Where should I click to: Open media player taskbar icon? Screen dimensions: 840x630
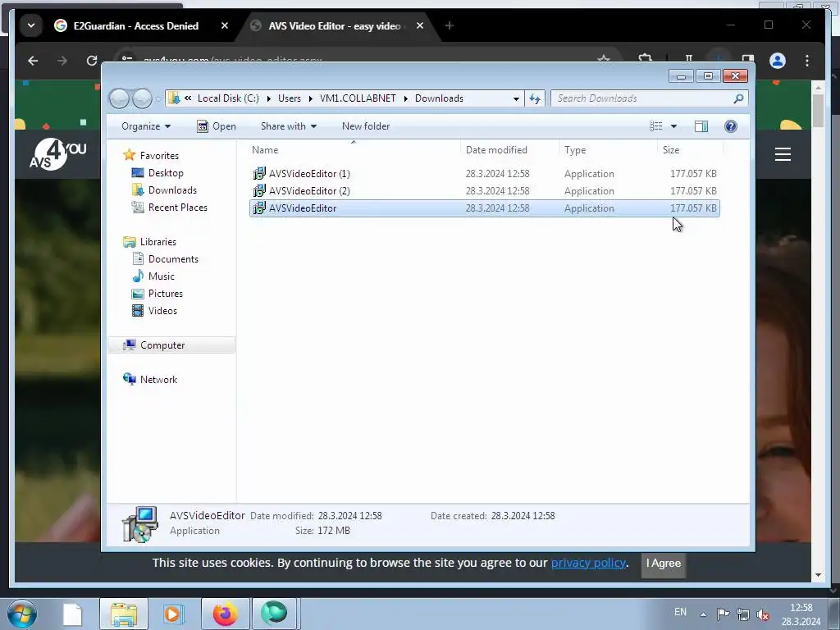point(173,614)
